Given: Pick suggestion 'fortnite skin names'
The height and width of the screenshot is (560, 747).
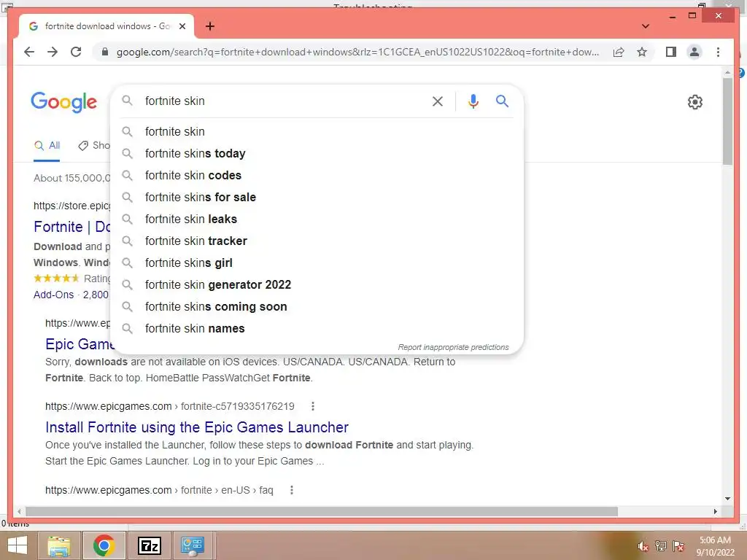Looking at the screenshot, I should [x=317, y=329].
